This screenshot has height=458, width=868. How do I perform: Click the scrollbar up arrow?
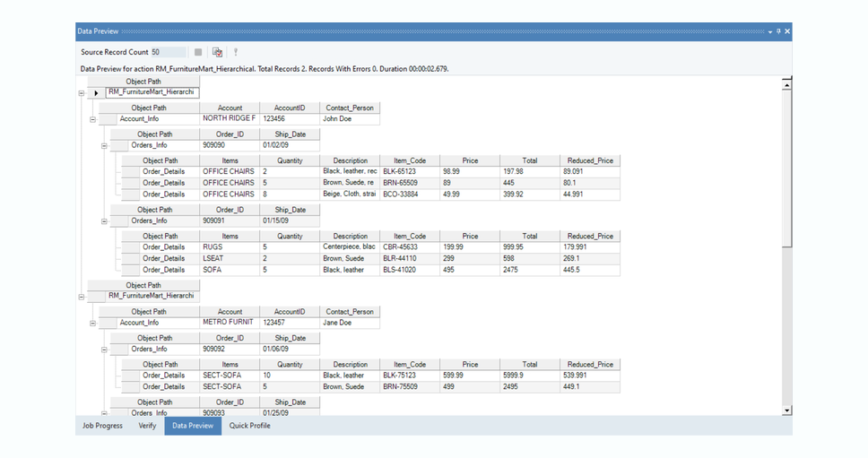pyautogui.click(x=786, y=84)
